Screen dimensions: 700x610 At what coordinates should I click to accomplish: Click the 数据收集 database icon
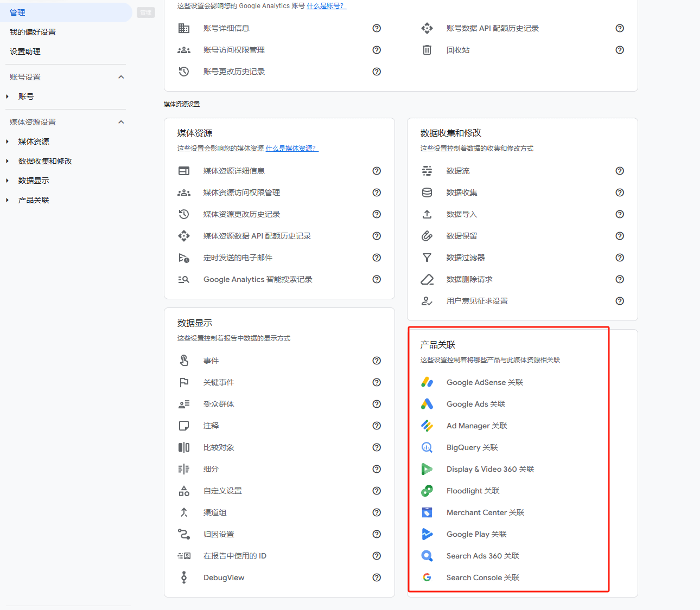[x=427, y=192]
